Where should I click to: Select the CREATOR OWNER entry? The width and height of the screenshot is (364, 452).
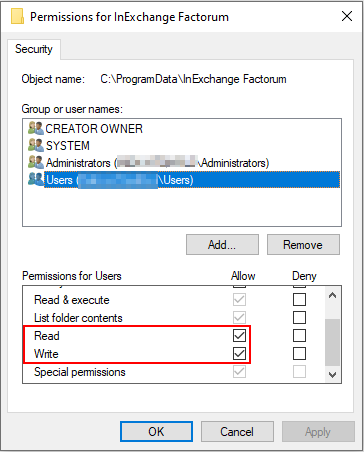(x=94, y=129)
